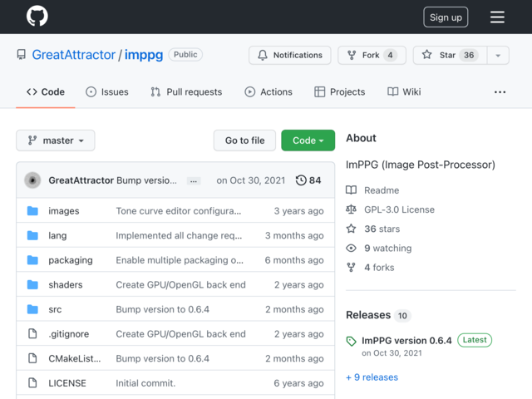Viewport: 532px width, 399px height.
Task: Open the Releases 10 heading link
Action: click(x=378, y=315)
